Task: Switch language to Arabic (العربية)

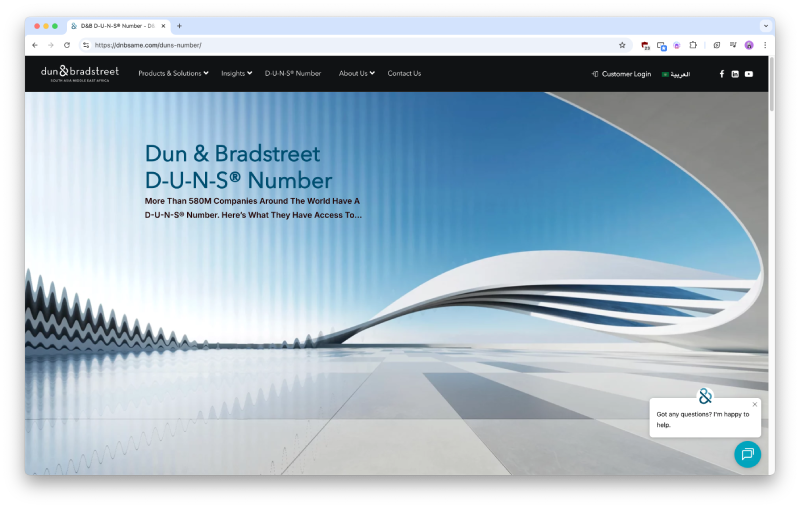Action: pos(680,74)
